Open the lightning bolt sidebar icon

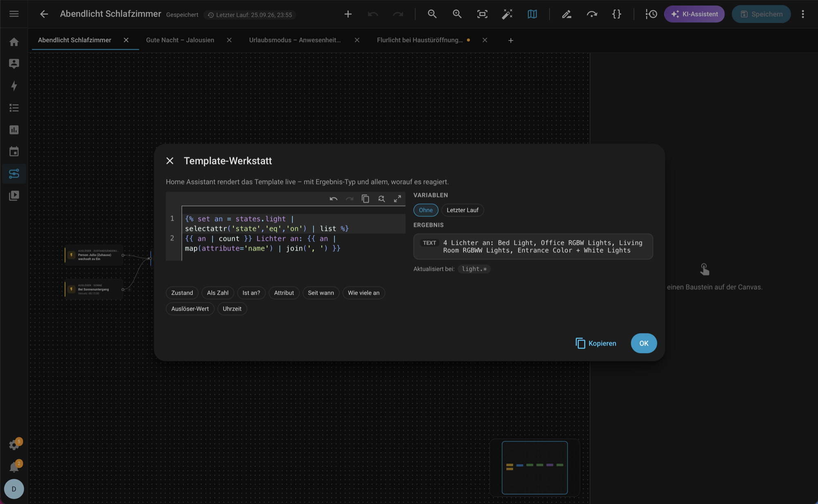(14, 86)
